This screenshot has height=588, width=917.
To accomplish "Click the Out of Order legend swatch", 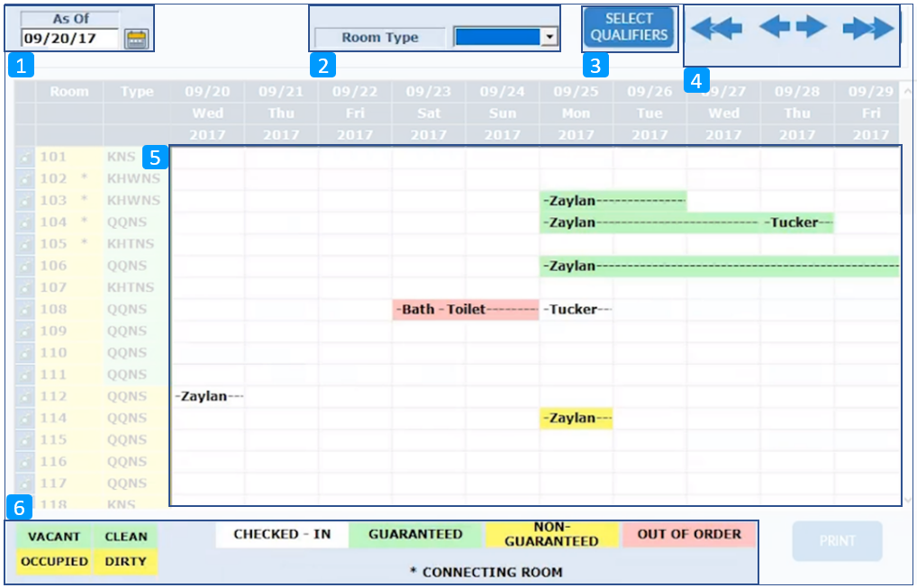I will (x=689, y=534).
